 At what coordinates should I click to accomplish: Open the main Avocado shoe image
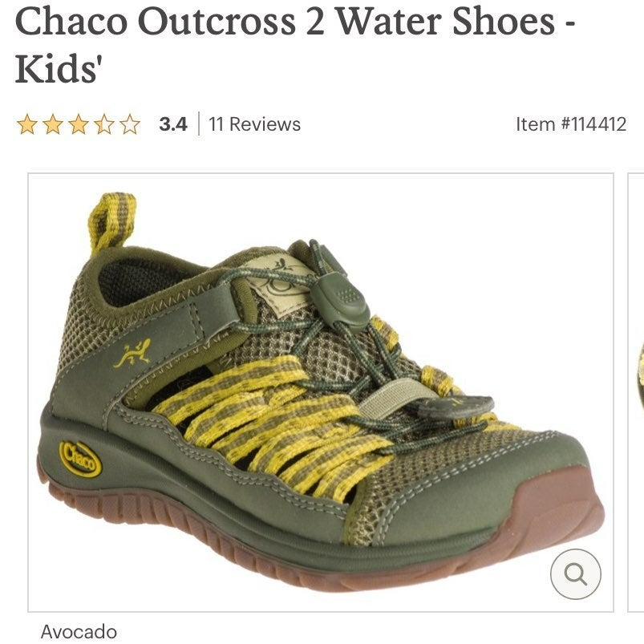[x=321, y=392]
